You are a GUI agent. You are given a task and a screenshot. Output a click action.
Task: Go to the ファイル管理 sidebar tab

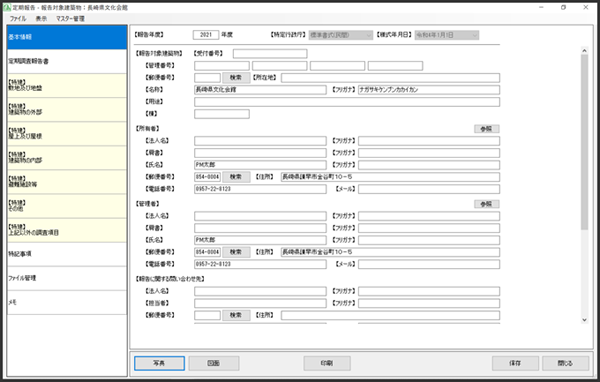(67, 278)
